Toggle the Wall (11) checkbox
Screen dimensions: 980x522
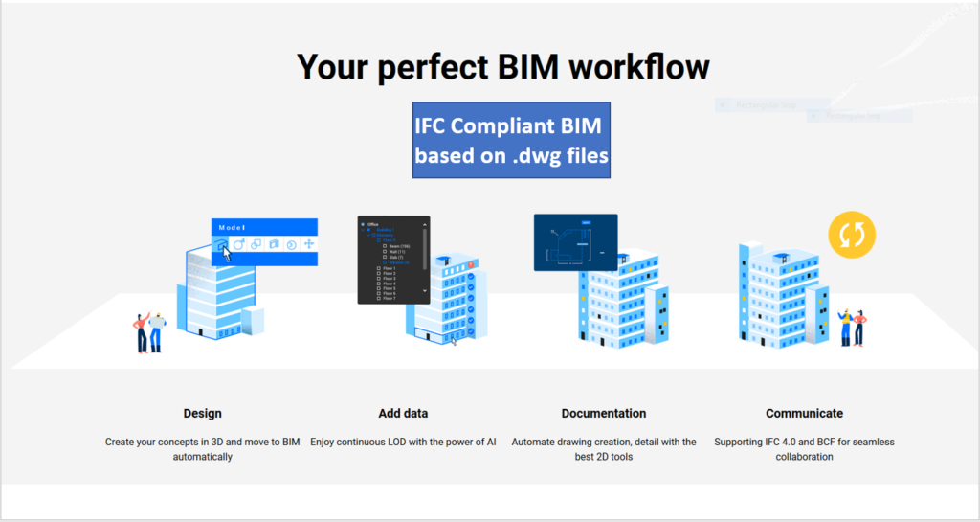pyautogui.click(x=385, y=252)
